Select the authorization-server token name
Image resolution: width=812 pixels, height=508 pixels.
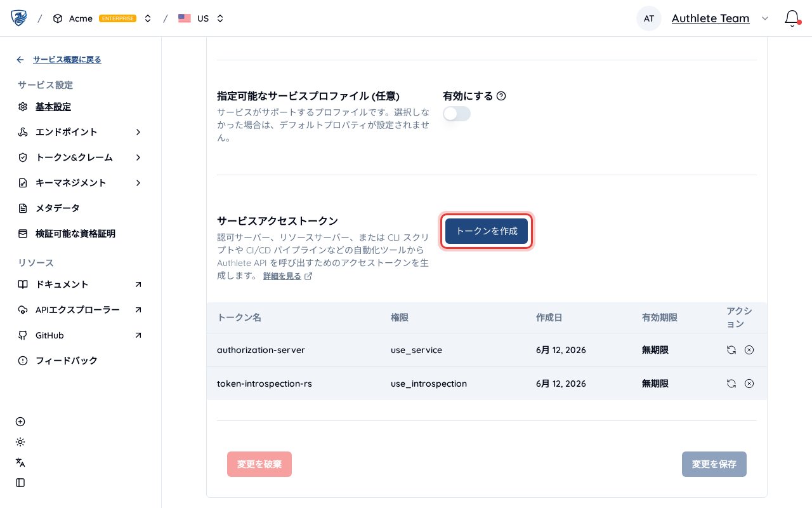coord(261,350)
